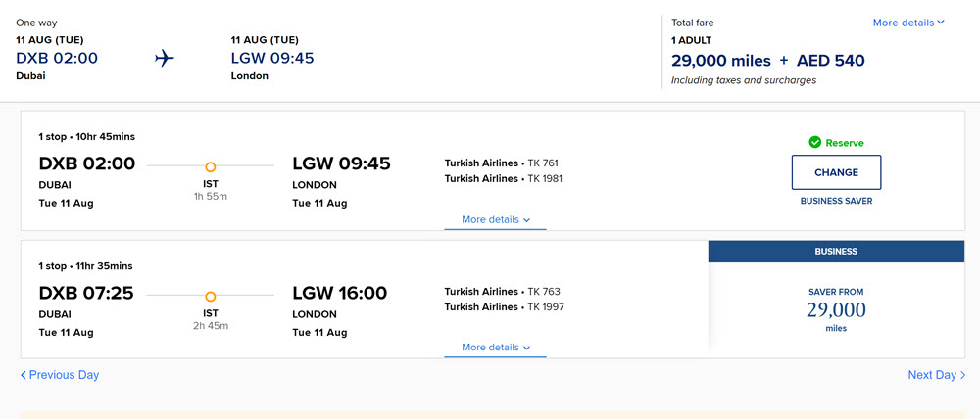Expand More details in the total fare header
The width and height of the screenshot is (980, 419).
(908, 23)
